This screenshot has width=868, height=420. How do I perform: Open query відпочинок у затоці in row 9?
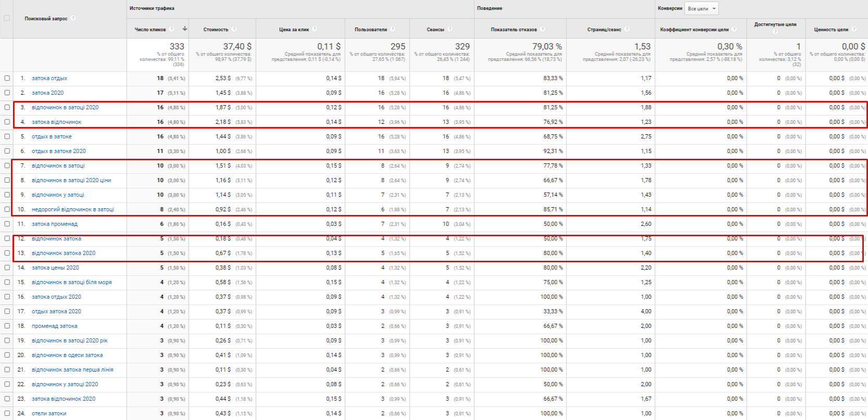58,195
